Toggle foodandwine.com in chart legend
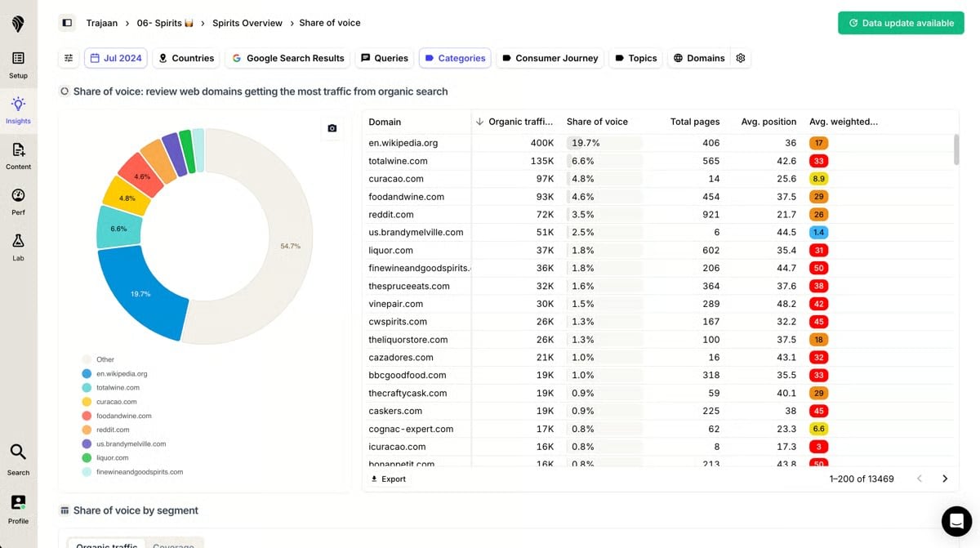The height and width of the screenshot is (548, 980). click(x=116, y=416)
